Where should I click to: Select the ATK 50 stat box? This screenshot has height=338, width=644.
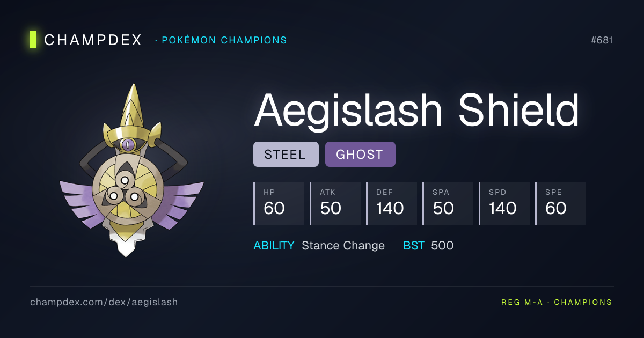pos(335,203)
